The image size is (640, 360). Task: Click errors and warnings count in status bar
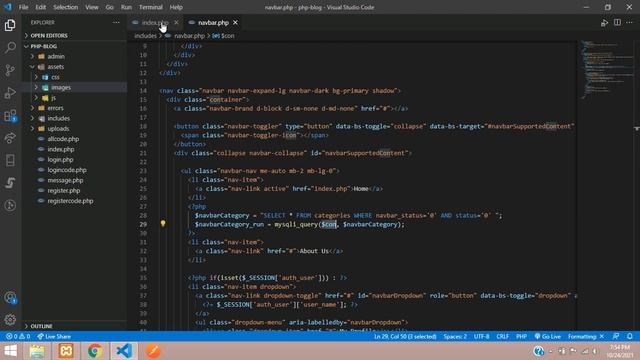pyautogui.click(x=18, y=336)
